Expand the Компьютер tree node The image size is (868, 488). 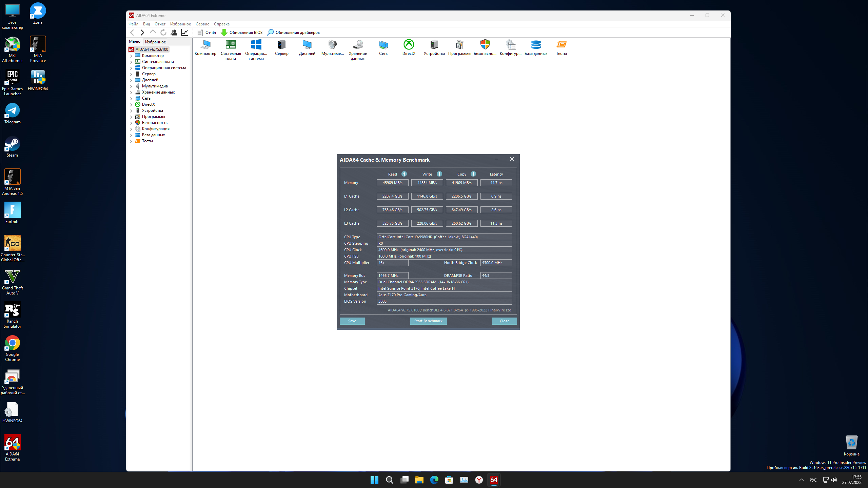(131, 56)
